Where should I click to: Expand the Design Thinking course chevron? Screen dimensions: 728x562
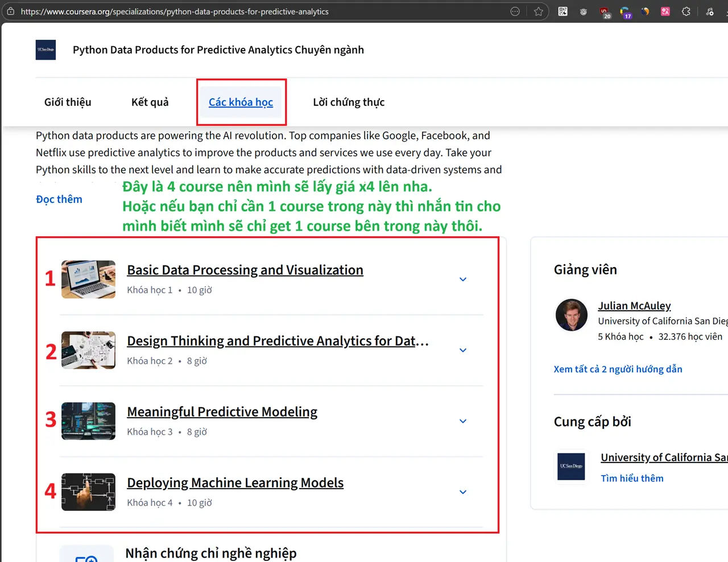click(x=463, y=350)
